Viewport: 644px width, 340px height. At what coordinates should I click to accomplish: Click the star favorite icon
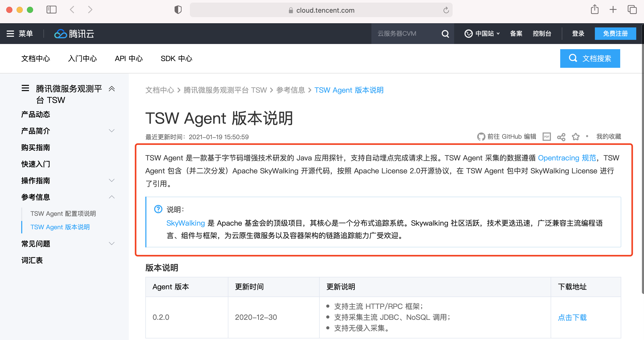click(x=575, y=137)
